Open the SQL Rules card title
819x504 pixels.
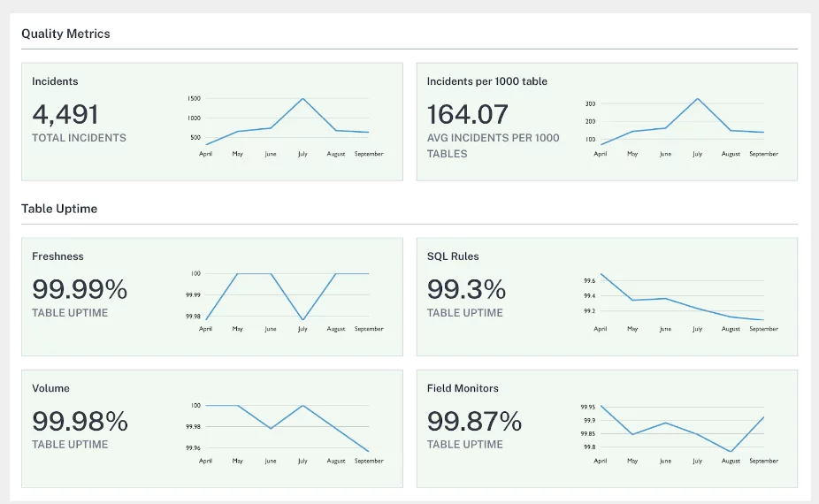[x=453, y=256]
